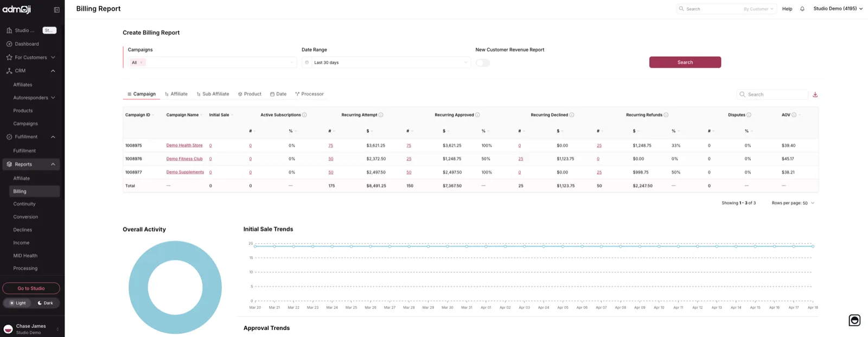Open Continuity report in sidebar
The image size is (868, 337).
click(x=24, y=204)
